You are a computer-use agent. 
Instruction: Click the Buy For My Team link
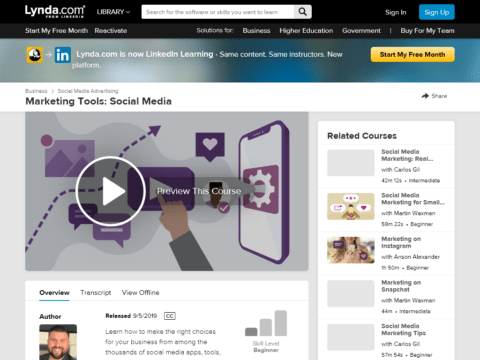[427, 31]
